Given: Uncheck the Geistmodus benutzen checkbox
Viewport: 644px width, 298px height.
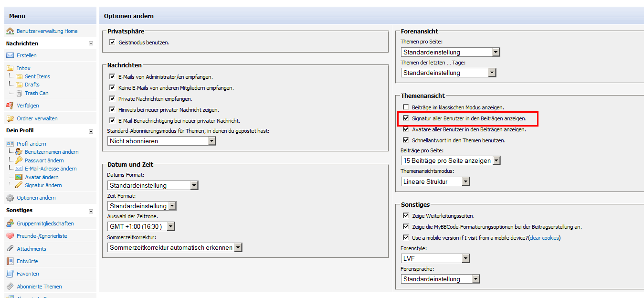Looking at the screenshot, I should pos(113,43).
